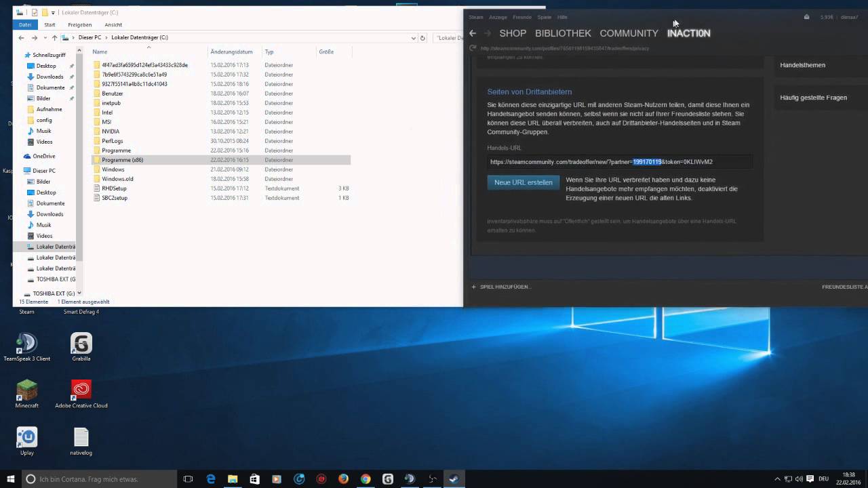Open TeamSpeak 3 Client desktop shortcut

(26, 347)
